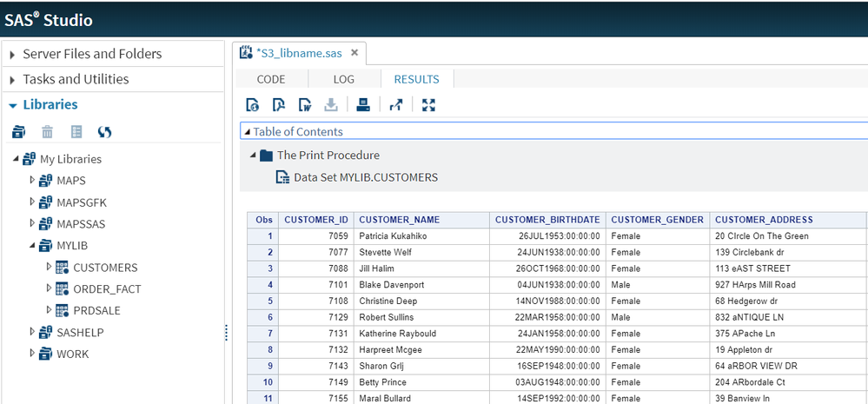Open Data Set MYLIB.CUSTOMERS link

[x=365, y=177]
